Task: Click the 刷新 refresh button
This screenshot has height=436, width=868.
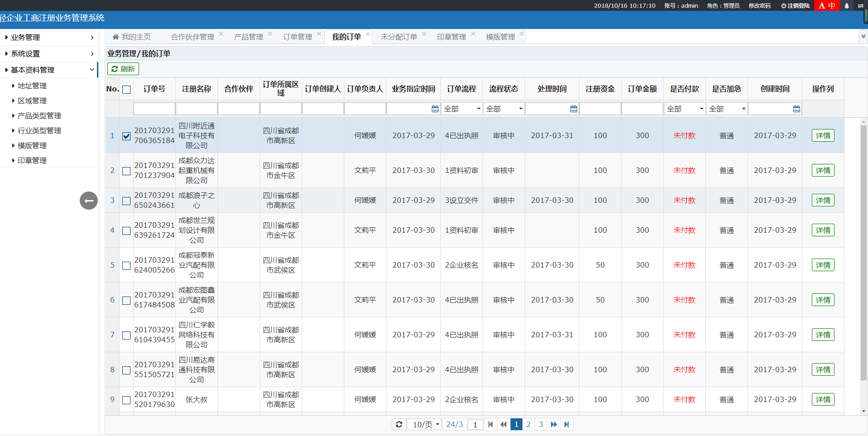Action: coord(123,69)
